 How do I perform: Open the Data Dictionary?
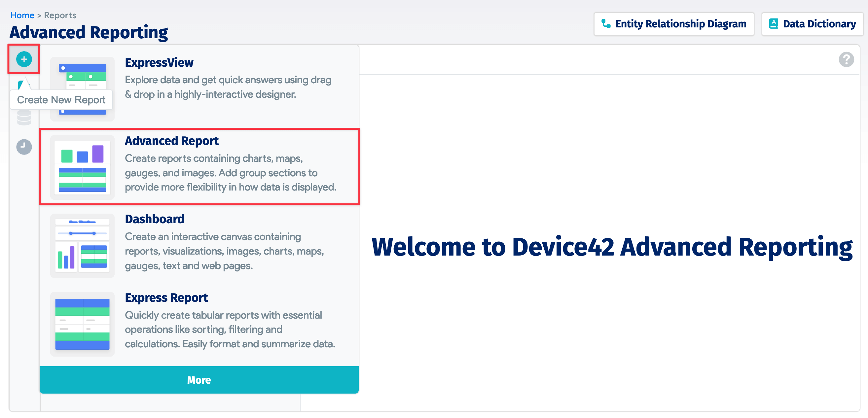[x=812, y=24]
